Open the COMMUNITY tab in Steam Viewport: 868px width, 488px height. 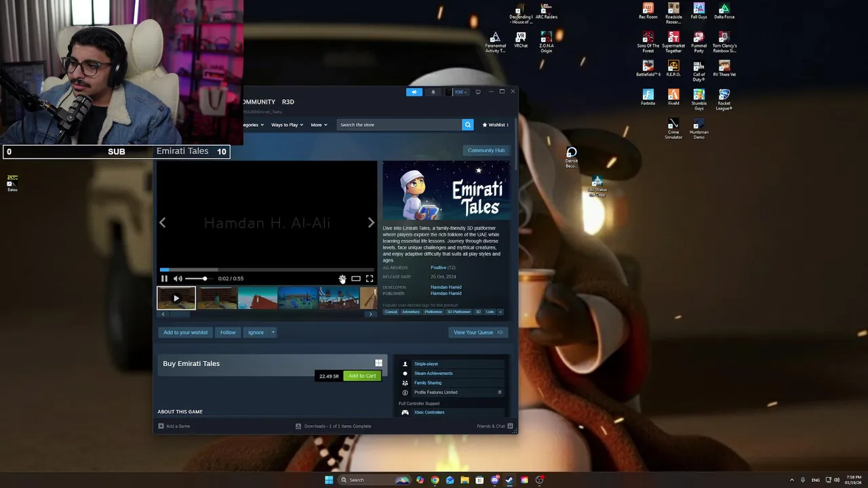point(259,102)
